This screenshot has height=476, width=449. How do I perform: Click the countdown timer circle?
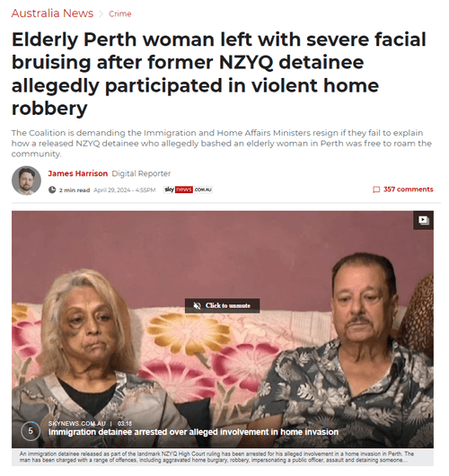coord(31,431)
